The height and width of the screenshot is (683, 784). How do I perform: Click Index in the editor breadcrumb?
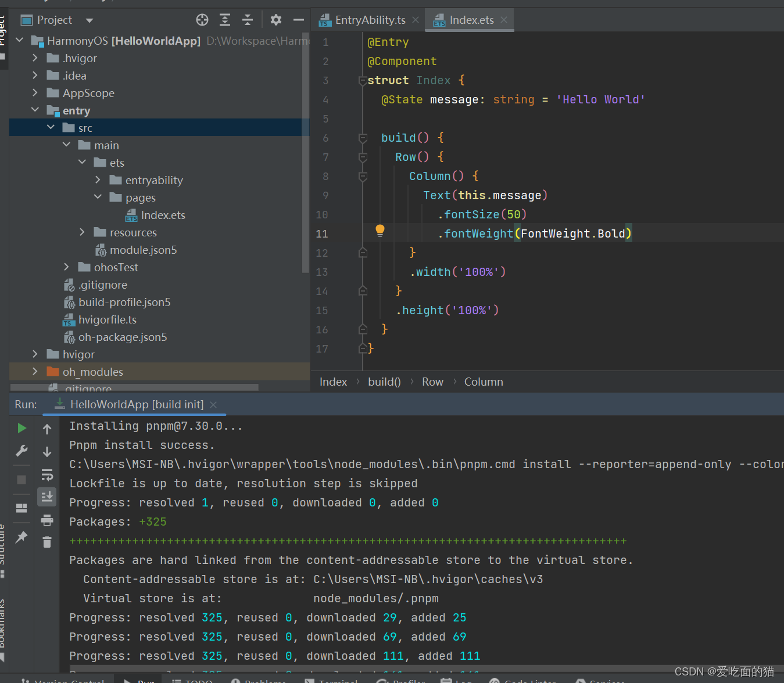[333, 382]
